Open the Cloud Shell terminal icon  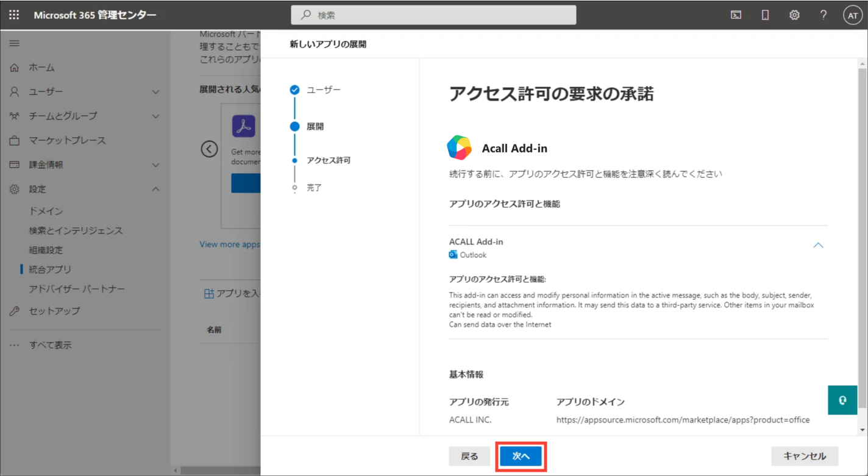tap(736, 15)
